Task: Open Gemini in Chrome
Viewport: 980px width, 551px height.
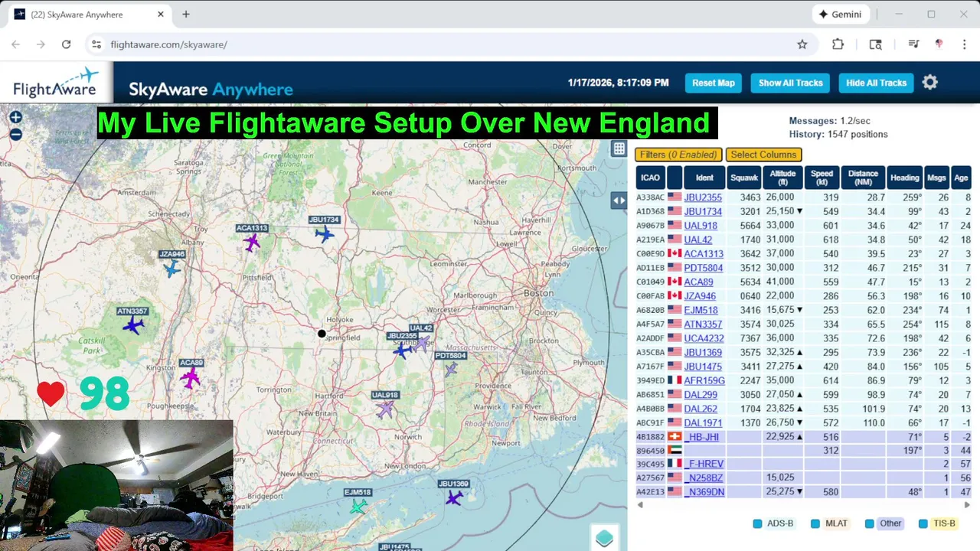Action: 840,14
